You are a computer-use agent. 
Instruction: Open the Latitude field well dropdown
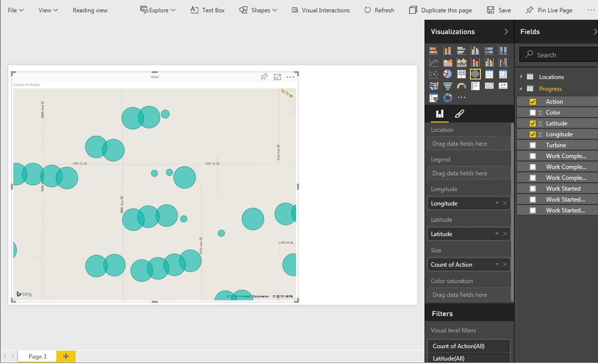(497, 234)
